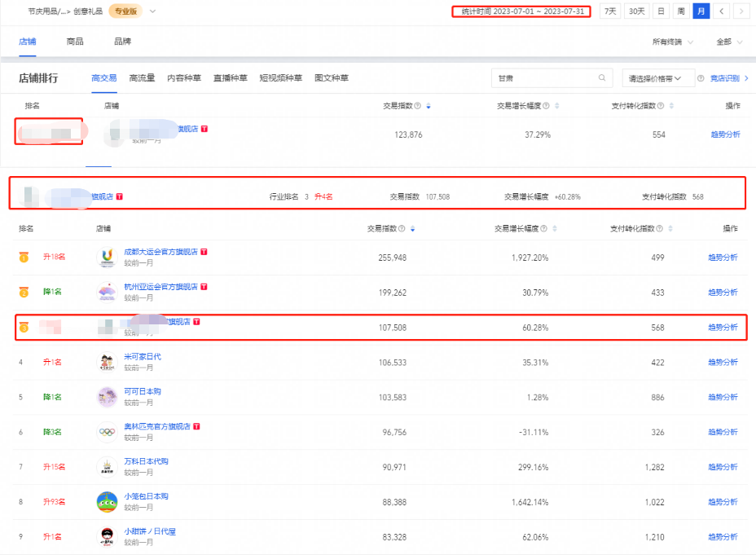Open the 请选择价格带 price range dropdown
Image resolution: width=756 pixels, height=555 pixels.
coord(657,78)
